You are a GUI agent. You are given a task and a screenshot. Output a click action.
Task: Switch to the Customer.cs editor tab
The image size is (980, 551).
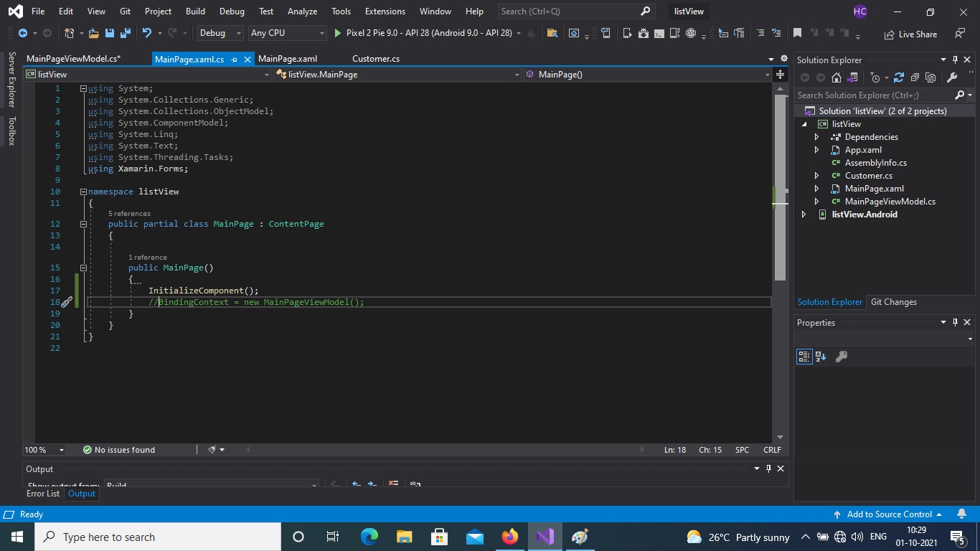tap(376, 59)
